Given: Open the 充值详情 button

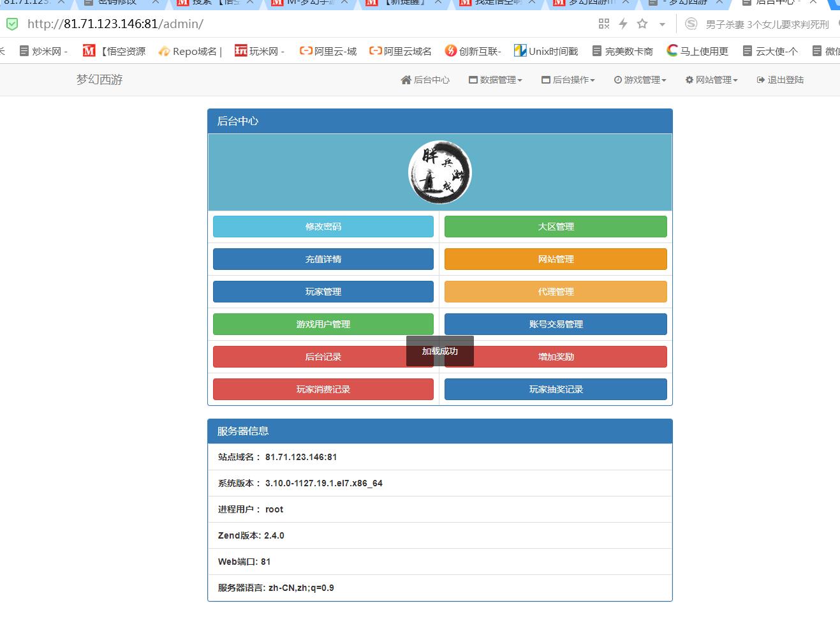Looking at the screenshot, I should click(x=323, y=259).
